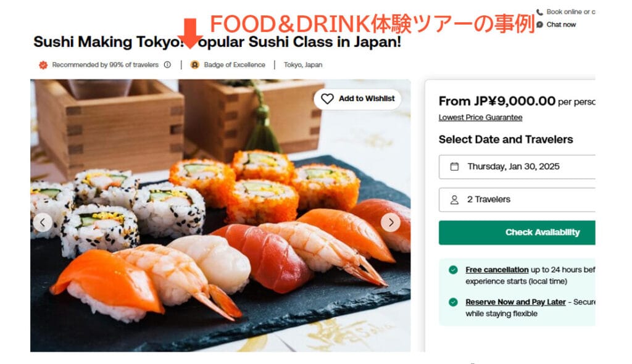
Task: Click the person icon in travelers field
Action: (x=454, y=199)
